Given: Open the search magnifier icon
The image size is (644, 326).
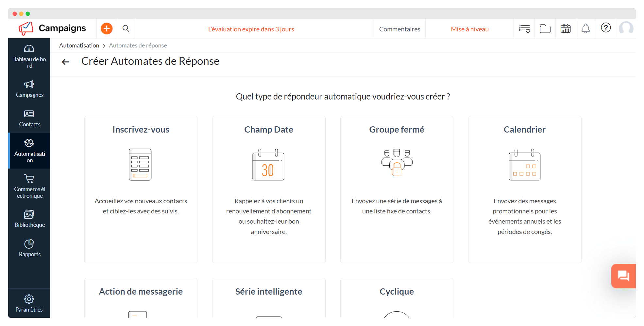Looking at the screenshot, I should [126, 29].
